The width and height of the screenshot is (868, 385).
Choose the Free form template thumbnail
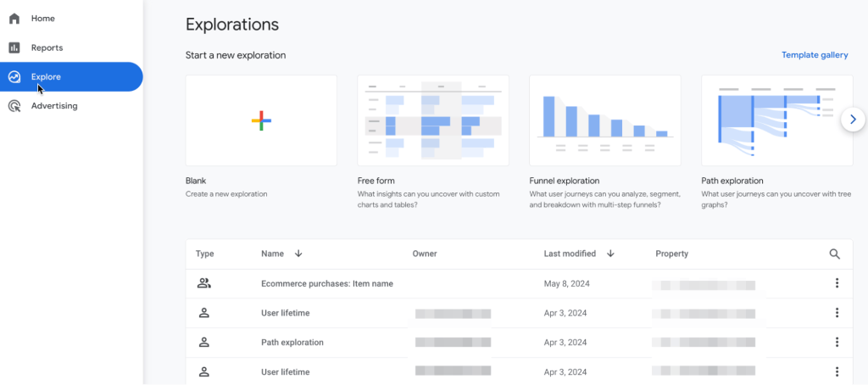point(433,120)
